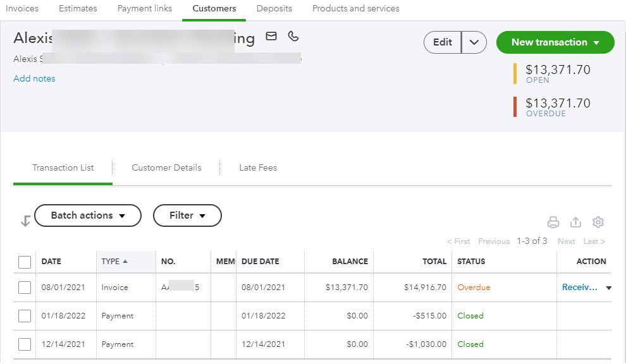Click the phone icon next to customer name
Viewport: 626px width, 364px height.
coord(293,37)
